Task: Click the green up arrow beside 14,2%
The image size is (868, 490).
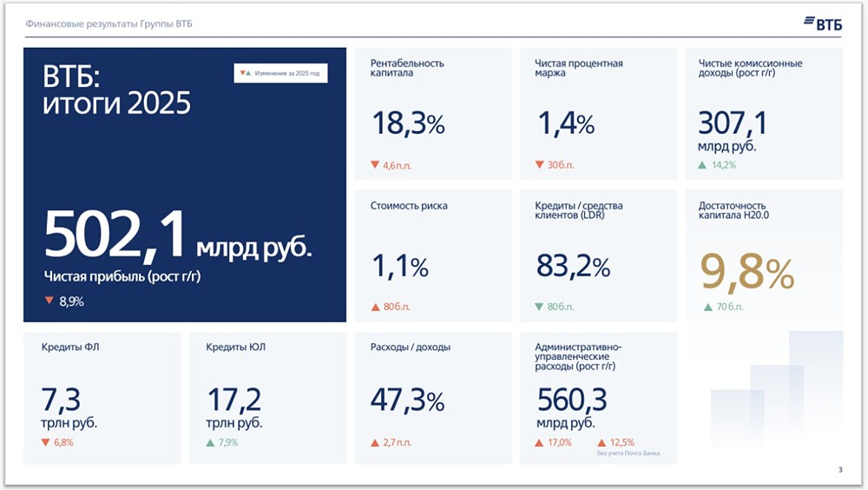Action: pyautogui.click(x=702, y=164)
